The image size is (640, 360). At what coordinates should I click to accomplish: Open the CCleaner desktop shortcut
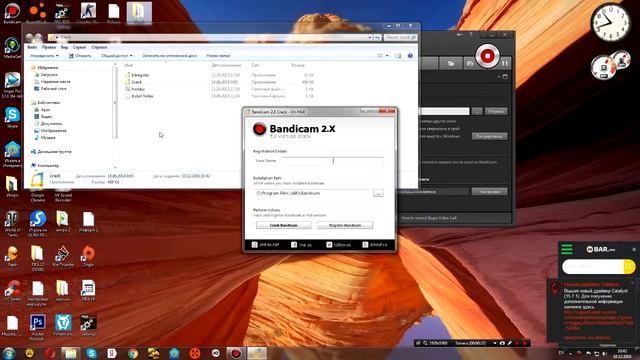tap(12, 291)
